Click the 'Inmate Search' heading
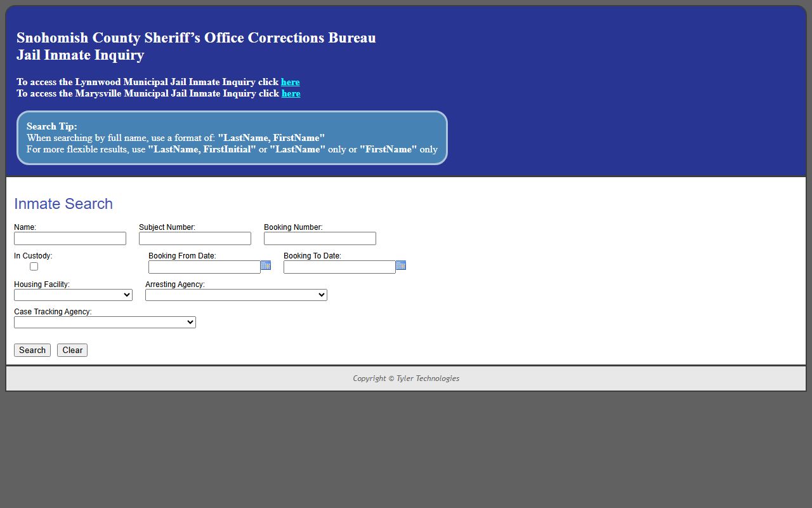The image size is (812, 508). pos(63,204)
